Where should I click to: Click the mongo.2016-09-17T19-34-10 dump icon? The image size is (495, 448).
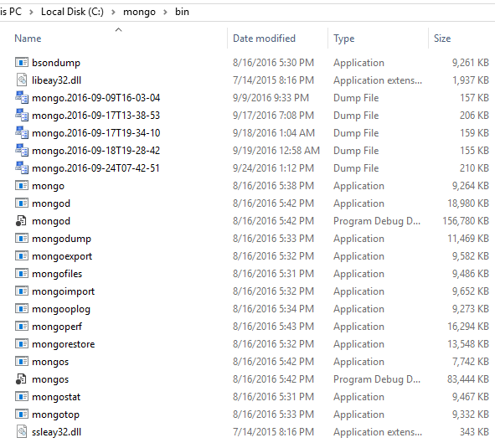coord(22,132)
